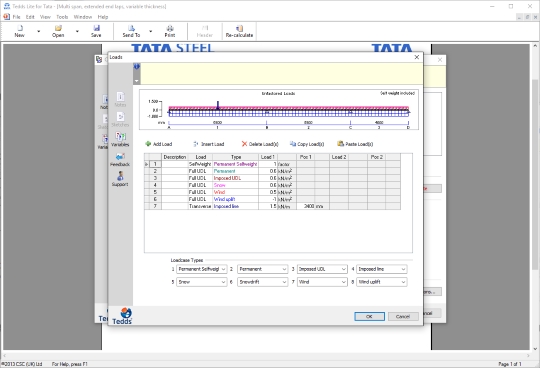Open loadcase type 3 Imposed UDL dropdown
Viewport: 540px width, 368px height.
(x=322, y=269)
